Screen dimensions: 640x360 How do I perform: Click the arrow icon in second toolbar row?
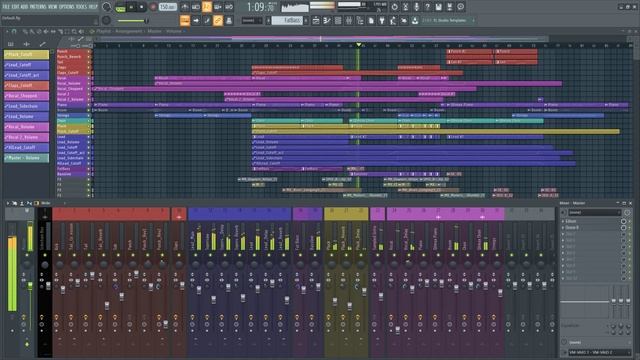coord(196,20)
